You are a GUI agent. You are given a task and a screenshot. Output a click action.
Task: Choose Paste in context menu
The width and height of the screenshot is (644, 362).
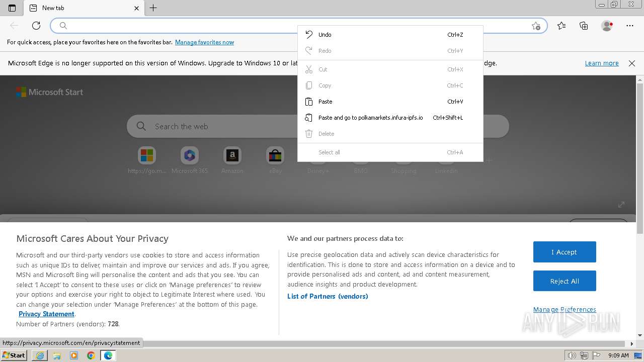pyautogui.click(x=390, y=102)
